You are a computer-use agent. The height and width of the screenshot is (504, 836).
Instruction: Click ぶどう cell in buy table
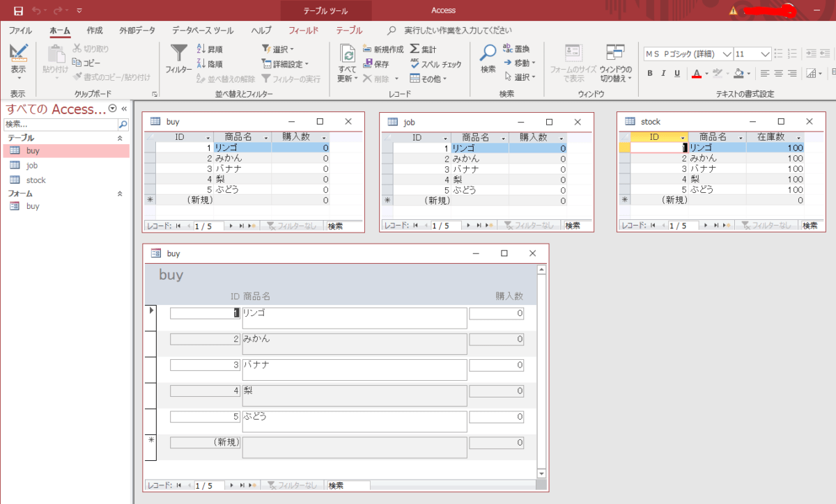(242, 189)
